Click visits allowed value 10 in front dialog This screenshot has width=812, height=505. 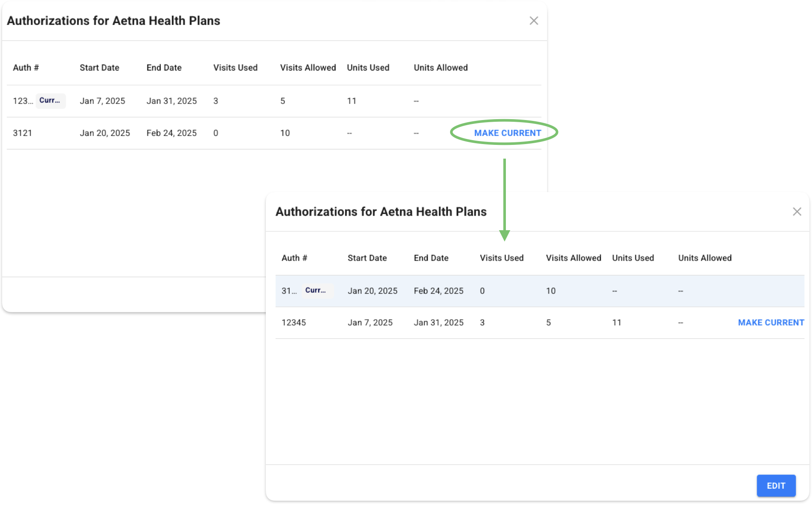(x=550, y=291)
